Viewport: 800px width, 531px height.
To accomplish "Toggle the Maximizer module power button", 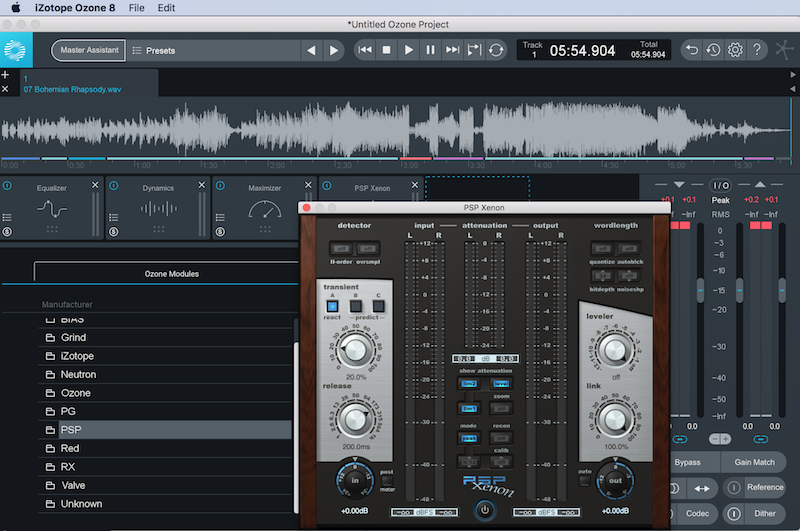I will click(x=220, y=186).
